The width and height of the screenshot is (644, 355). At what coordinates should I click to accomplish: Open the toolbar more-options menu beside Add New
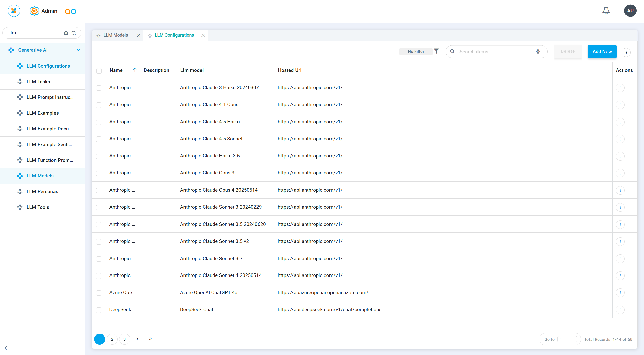point(626,52)
